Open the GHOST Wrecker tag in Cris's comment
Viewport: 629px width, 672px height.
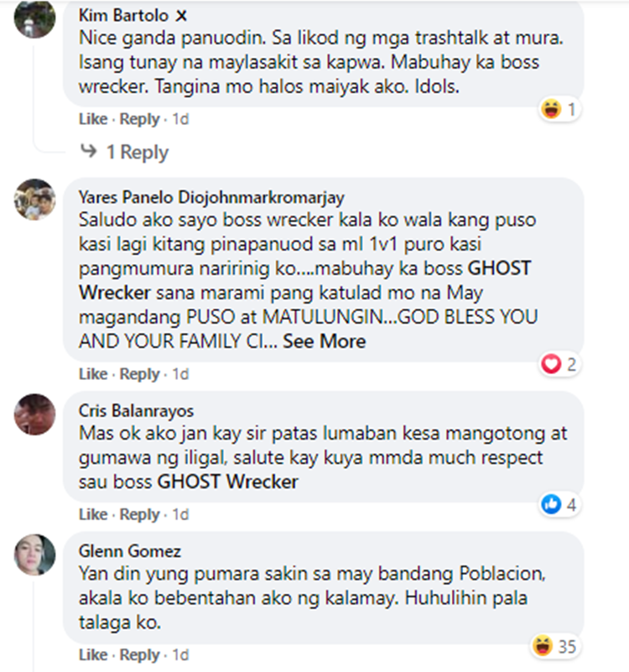pyautogui.click(x=228, y=482)
